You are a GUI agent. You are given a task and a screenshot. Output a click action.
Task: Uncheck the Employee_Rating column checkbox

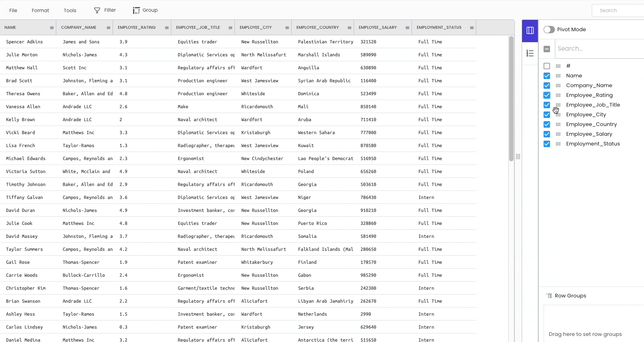(547, 95)
